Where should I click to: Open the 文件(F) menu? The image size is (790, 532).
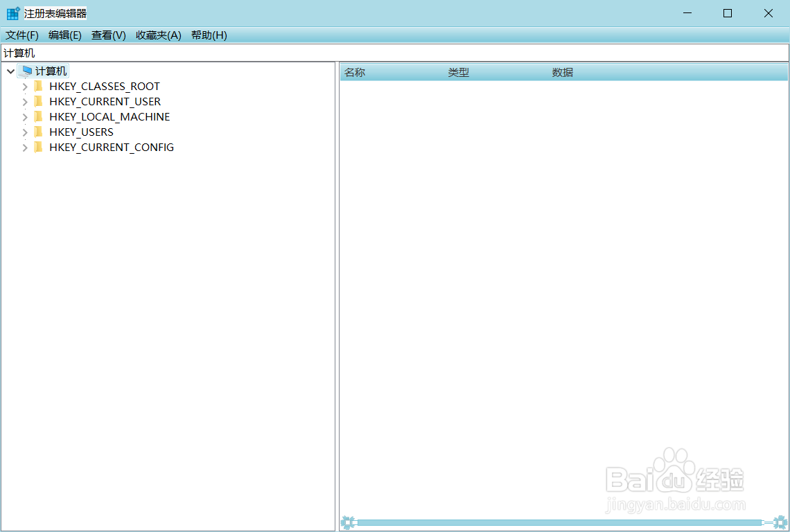22,35
